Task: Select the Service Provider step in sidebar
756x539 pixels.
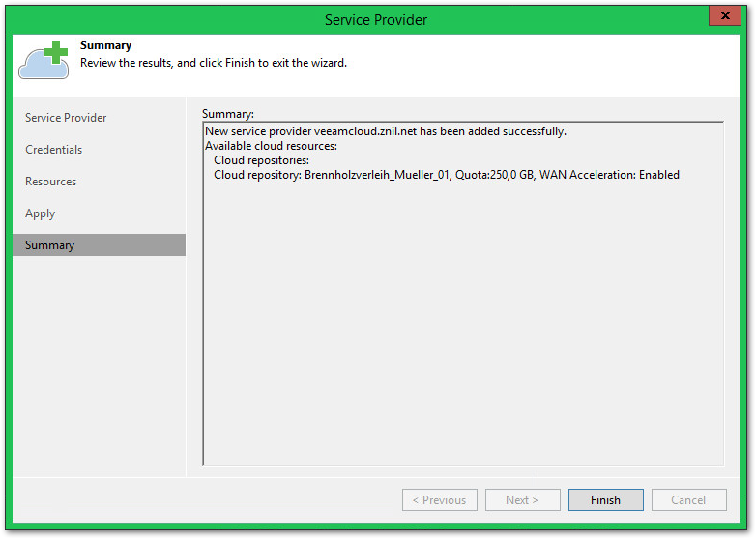Action: click(x=66, y=118)
